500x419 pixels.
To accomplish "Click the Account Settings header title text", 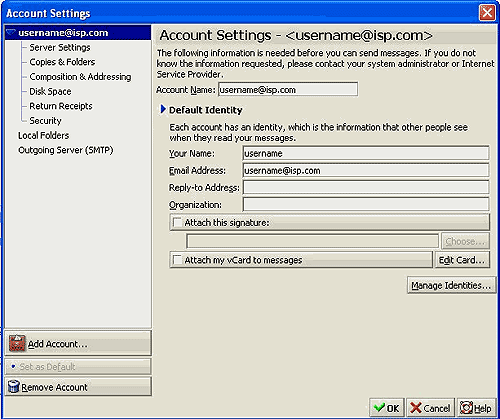I will click(296, 35).
